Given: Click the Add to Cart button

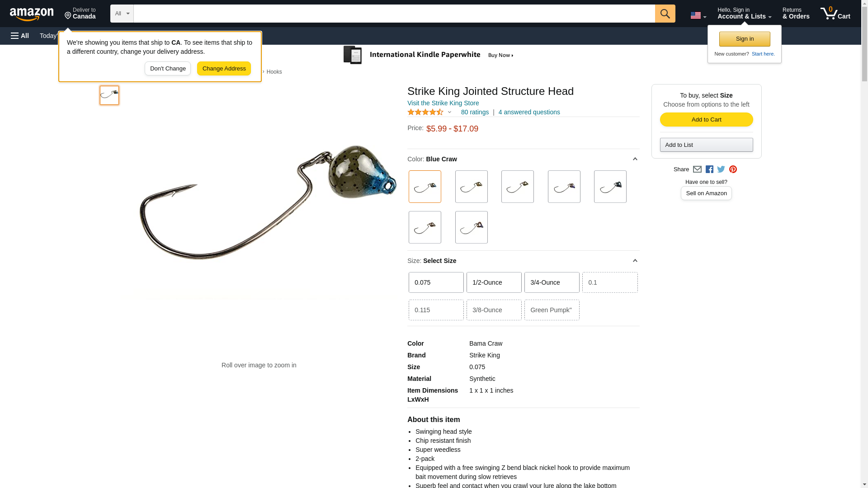Looking at the screenshot, I should pyautogui.click(x=706, y=120).
